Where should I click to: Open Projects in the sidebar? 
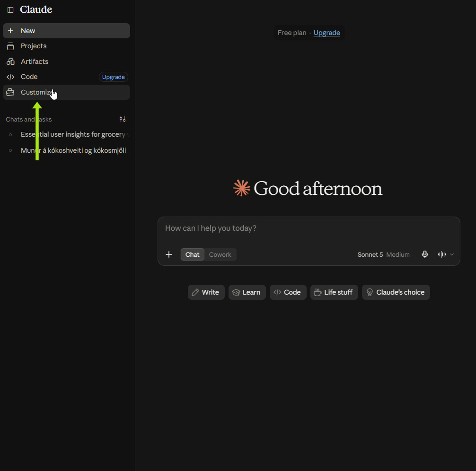pyautogui.click(x=67, y=46)
